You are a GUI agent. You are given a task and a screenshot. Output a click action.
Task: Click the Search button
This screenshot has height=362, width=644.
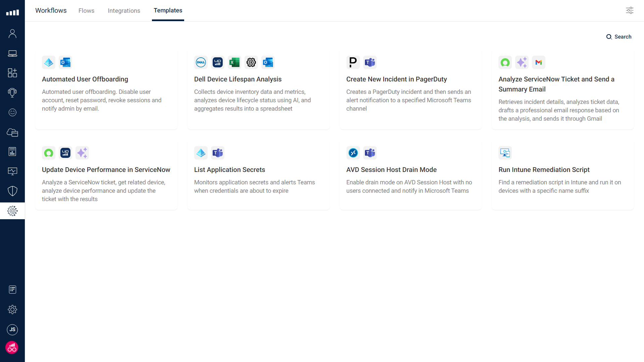619,37
